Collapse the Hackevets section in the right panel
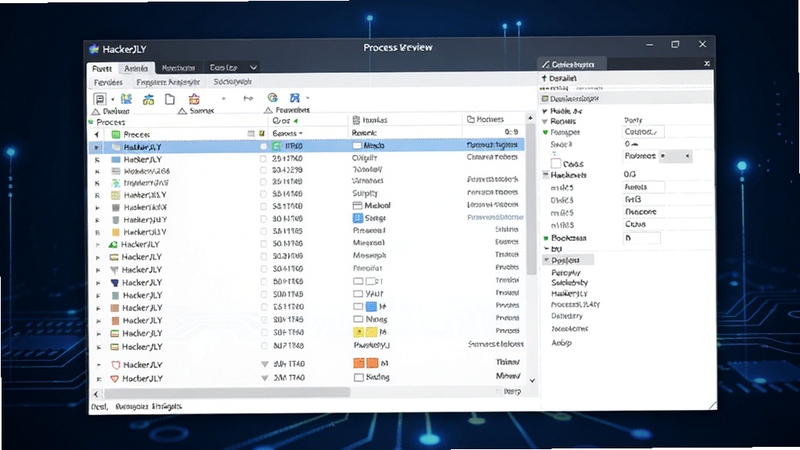This screenshot has height=450, width=800. [545, 175]
